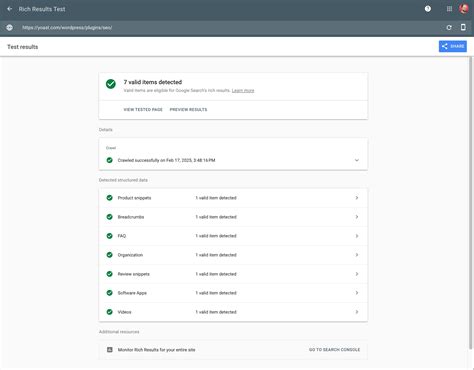Click the Product snippets label
The width and height of the screenshot is (474, 370).
(x=134, y=198)
